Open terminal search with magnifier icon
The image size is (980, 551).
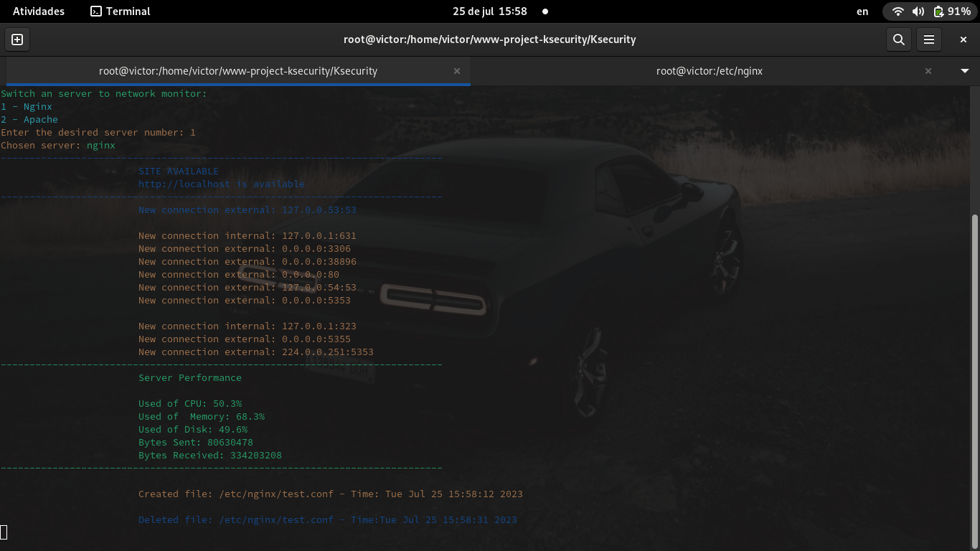pyautogui.click(x=898, y=39)
